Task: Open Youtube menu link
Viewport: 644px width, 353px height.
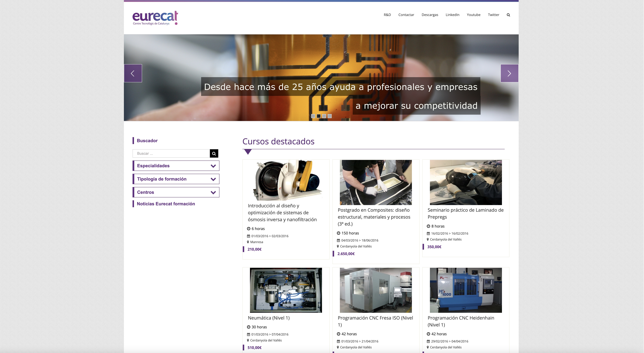Action: point(474,15)
